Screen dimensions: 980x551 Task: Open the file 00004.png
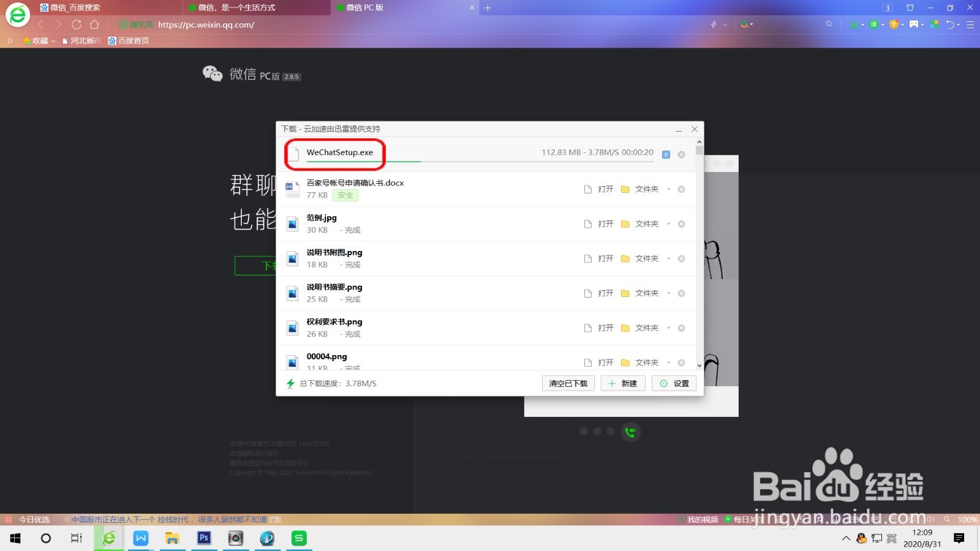click(599, 362)
